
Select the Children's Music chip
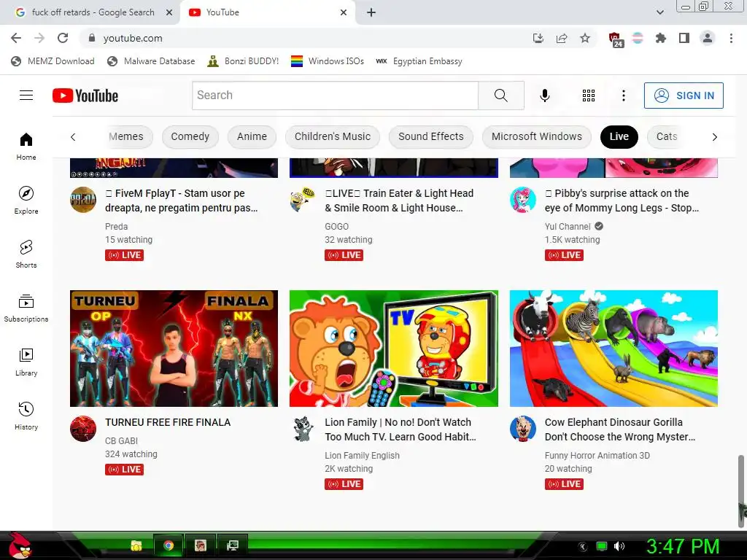333,136
